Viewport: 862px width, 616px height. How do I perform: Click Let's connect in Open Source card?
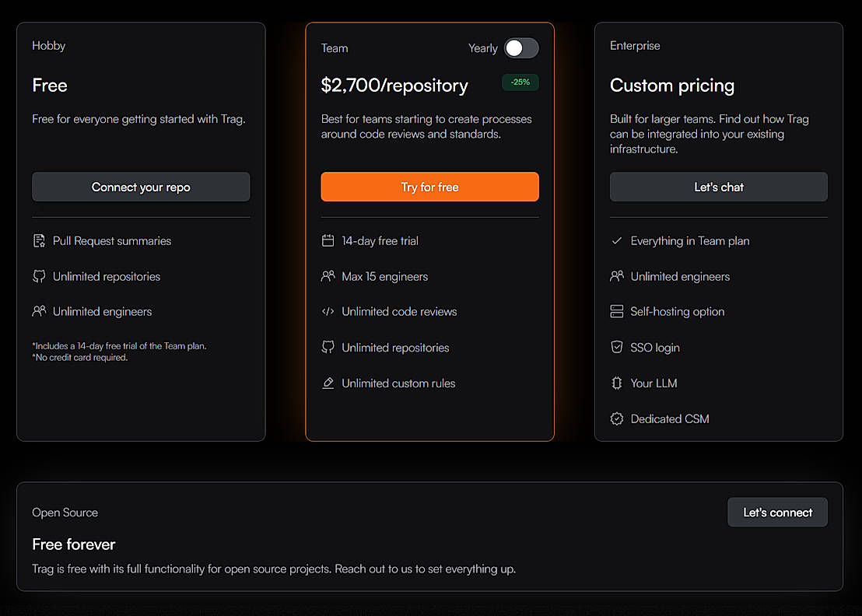coord(777,512)
